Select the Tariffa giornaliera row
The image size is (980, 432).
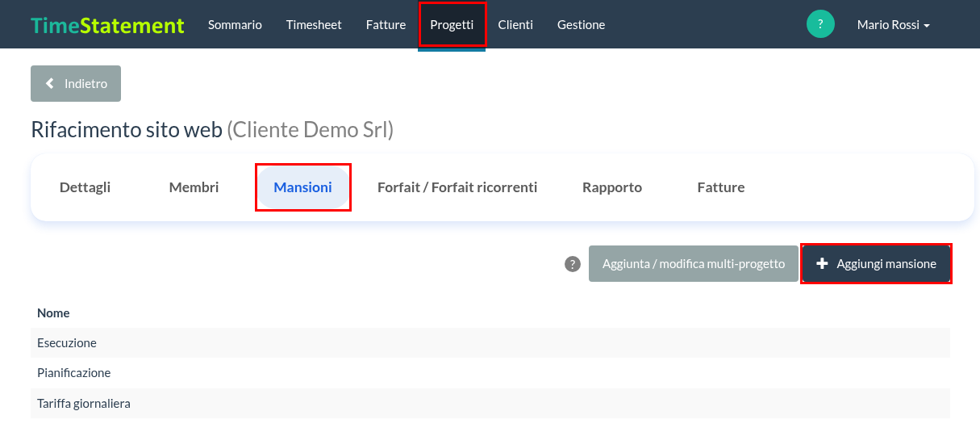coord(490,403)
